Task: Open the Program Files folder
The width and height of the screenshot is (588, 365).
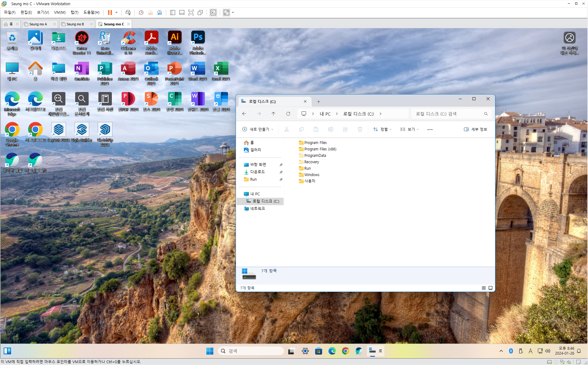Action: click(x=315, y=143)
